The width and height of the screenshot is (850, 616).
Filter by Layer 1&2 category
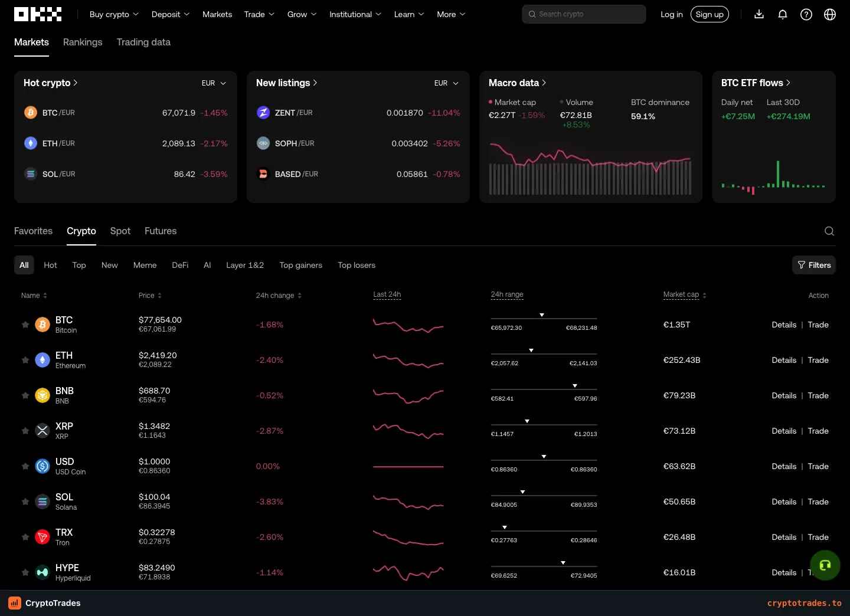tap(245, 265)
